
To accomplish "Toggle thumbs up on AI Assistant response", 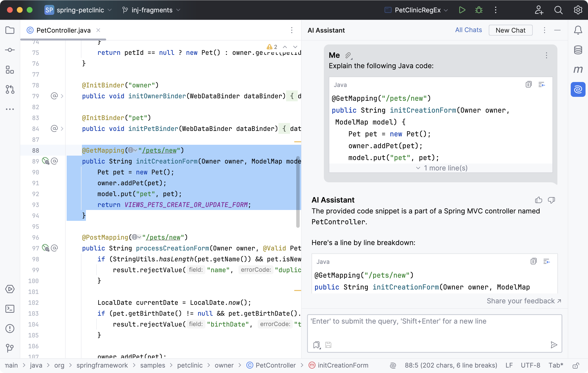I will click(x=539, y=200).
